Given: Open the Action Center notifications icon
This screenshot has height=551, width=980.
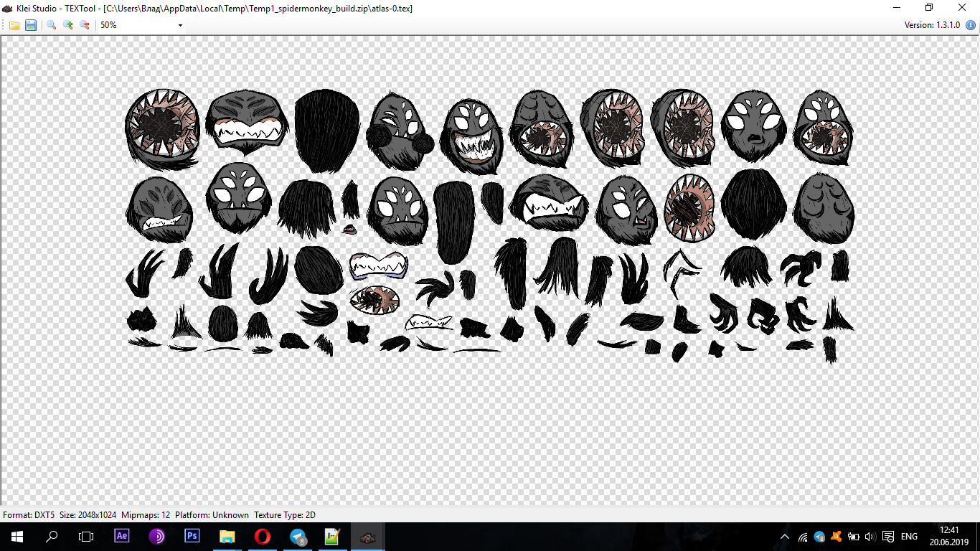Looking at the screenshot, I should 887,537.
